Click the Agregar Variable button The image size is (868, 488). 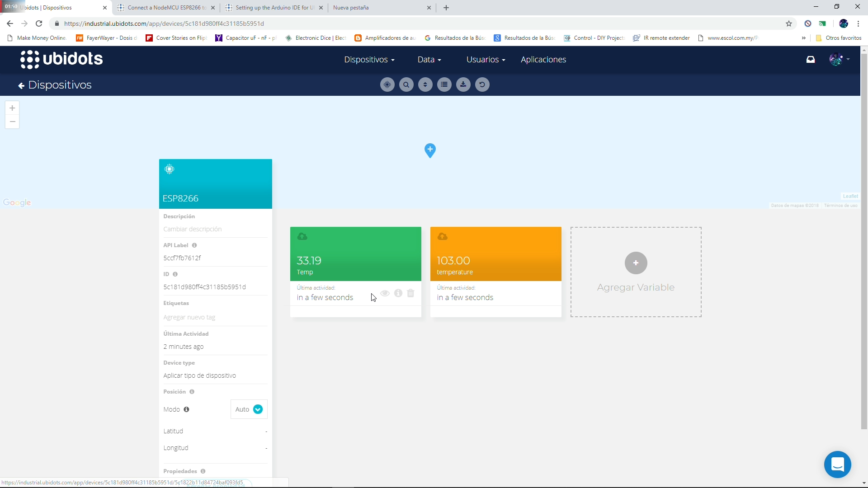(x=636, y=263)
